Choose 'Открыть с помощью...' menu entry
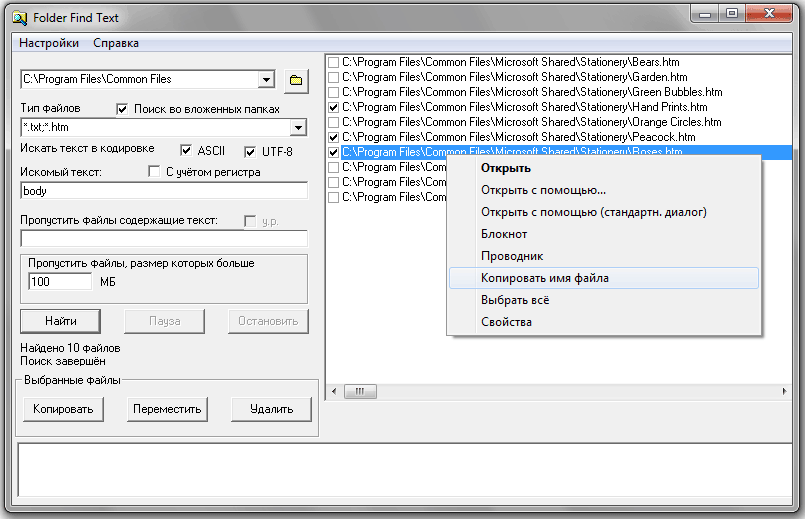This screenshot has width=805, height=519. point(604,190)
